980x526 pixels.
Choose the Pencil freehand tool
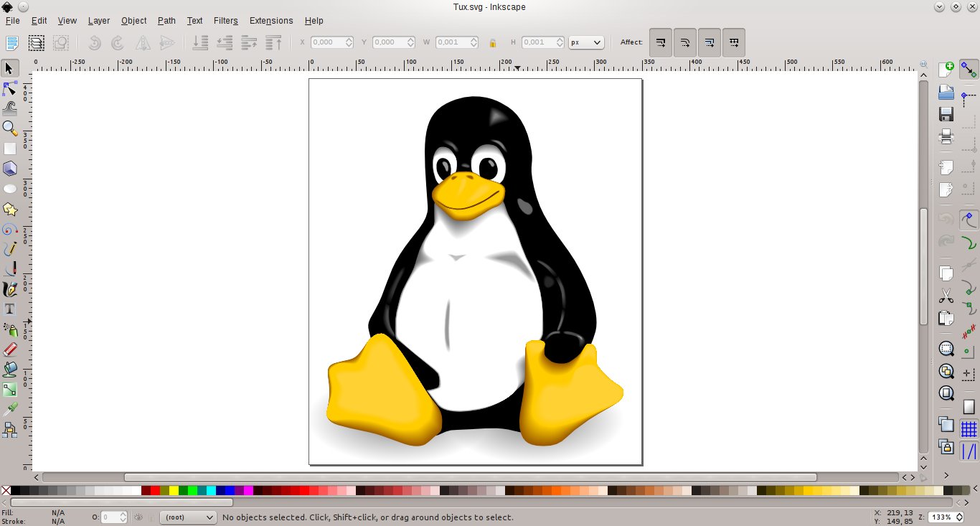[10, 249]
